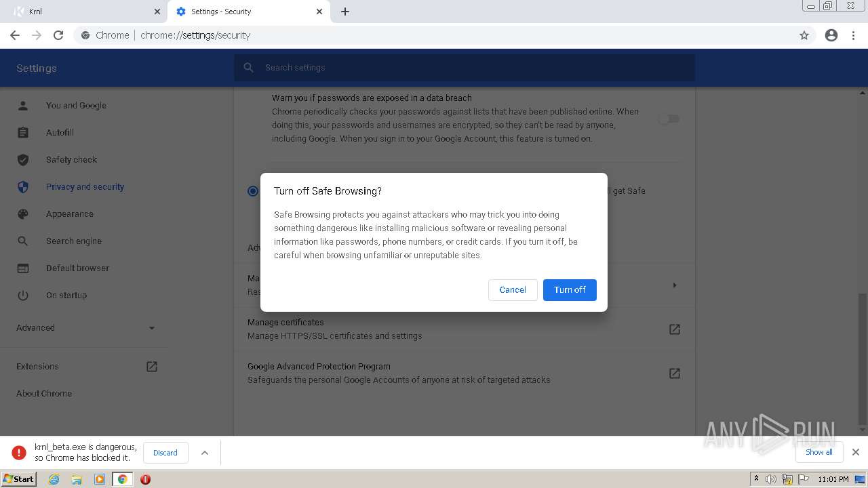The height and width of the screenshot is (488, 868).
Task: Open Safety check section
Action: click(x=71, y=160)
